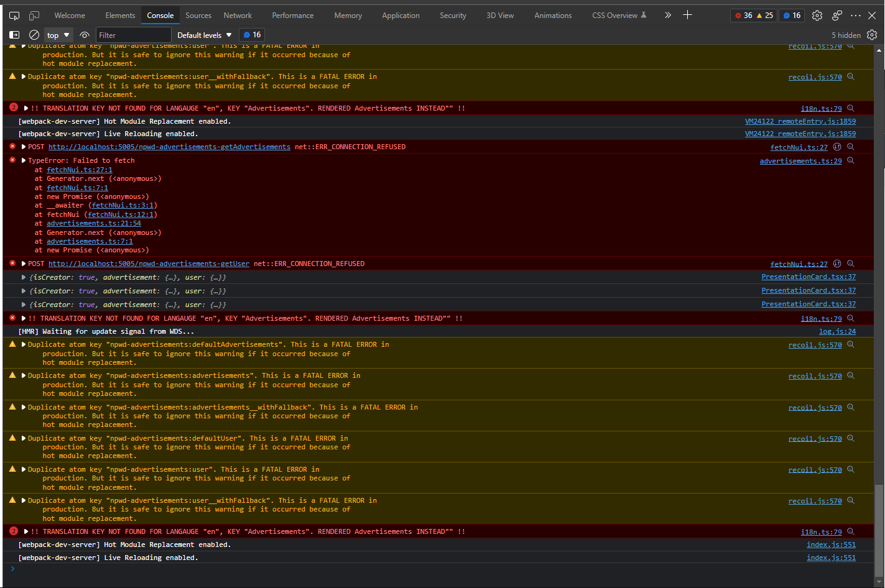Click the 5 hidden messages link

[x=845, y=35]
